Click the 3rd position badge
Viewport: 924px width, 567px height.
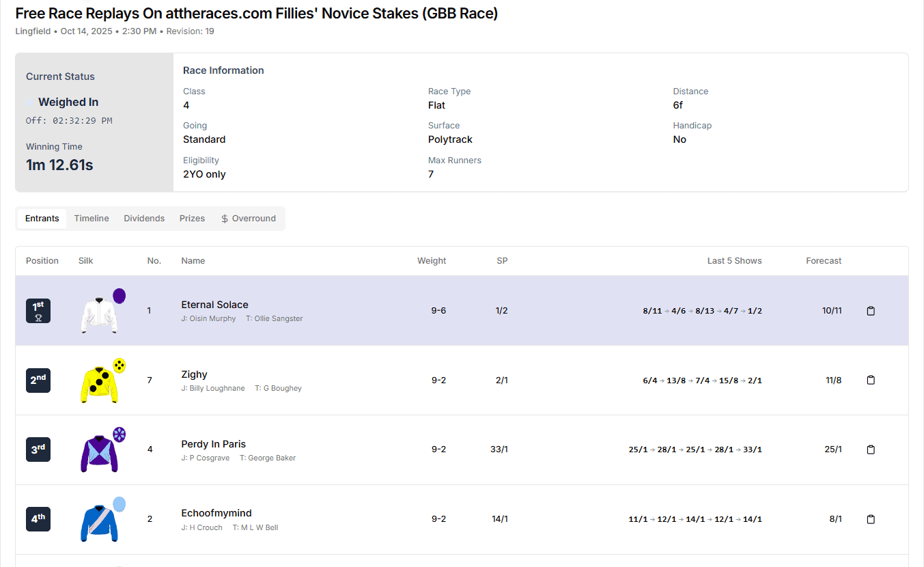(38, 450)
